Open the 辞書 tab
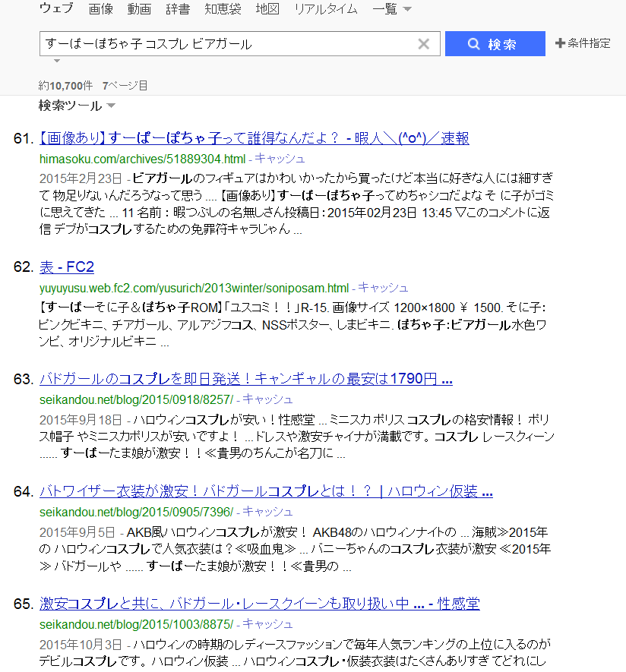The image size is (626, 672). click(178, 10)
